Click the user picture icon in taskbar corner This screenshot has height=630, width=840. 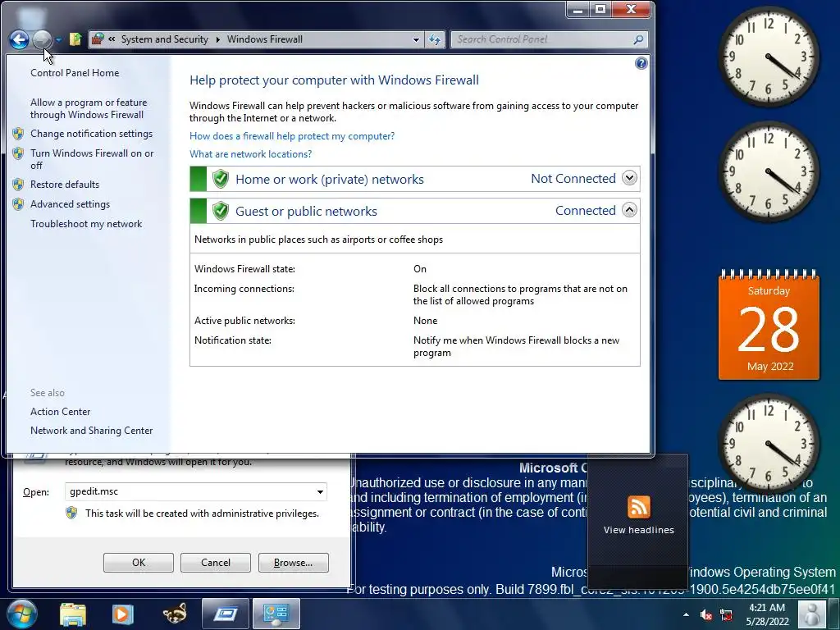pyautogui.click(x=812, y=614)
